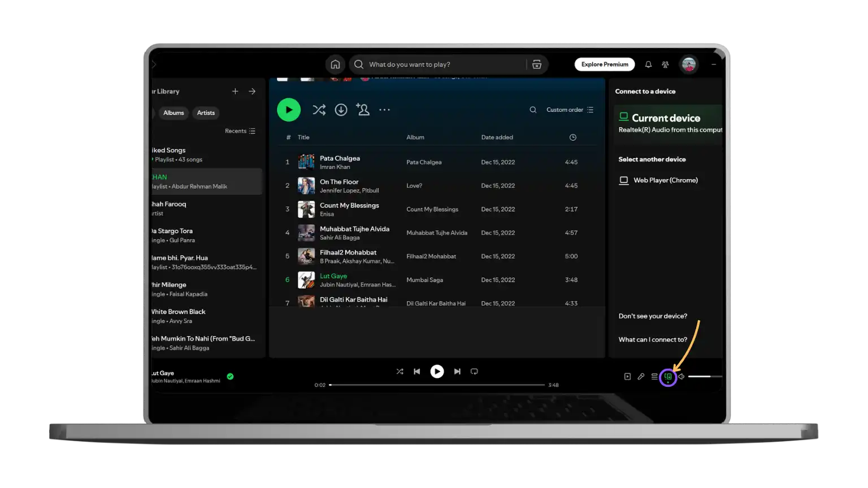Select the Artists filter chip
Image resolution: width=868 pixels, height=488 pixels.
tap(206, 113)
